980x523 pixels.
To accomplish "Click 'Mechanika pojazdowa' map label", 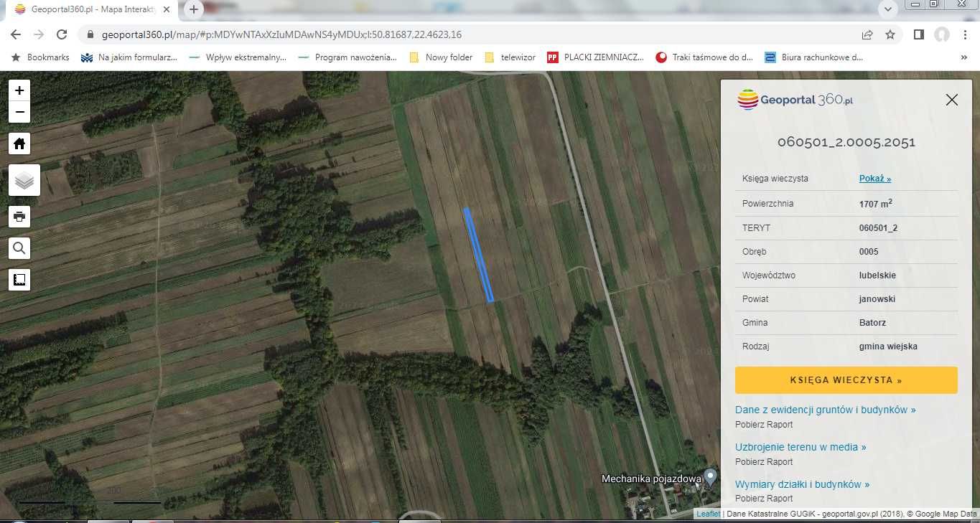I will [651, 478].
